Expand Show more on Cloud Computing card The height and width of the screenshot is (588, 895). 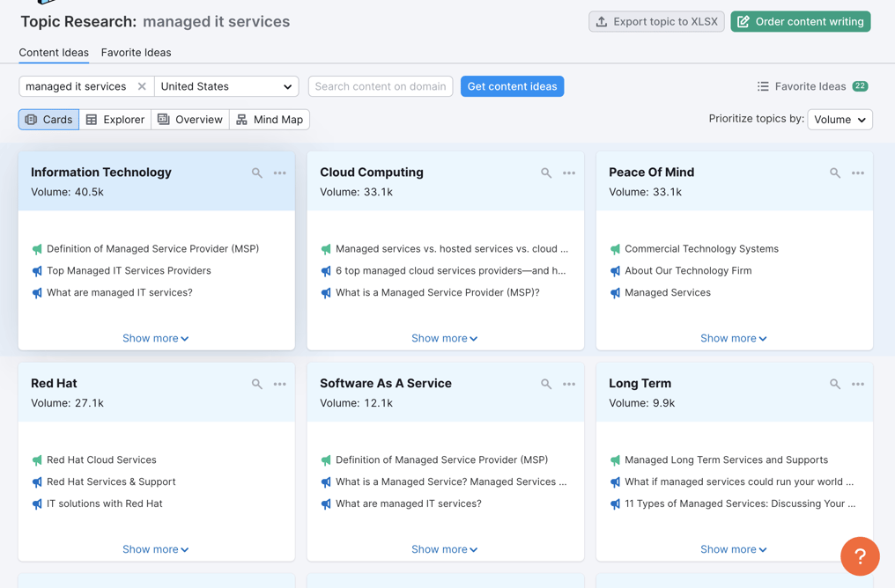(444, 338)
